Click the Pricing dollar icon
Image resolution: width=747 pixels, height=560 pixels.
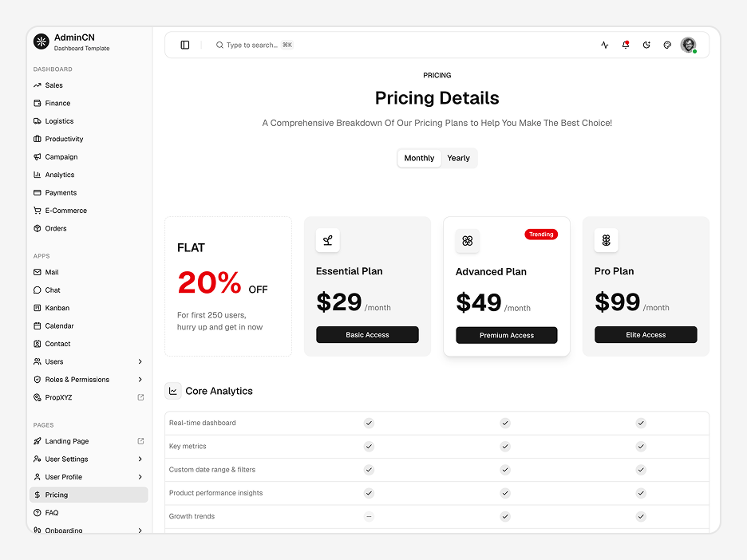point(38,495)
